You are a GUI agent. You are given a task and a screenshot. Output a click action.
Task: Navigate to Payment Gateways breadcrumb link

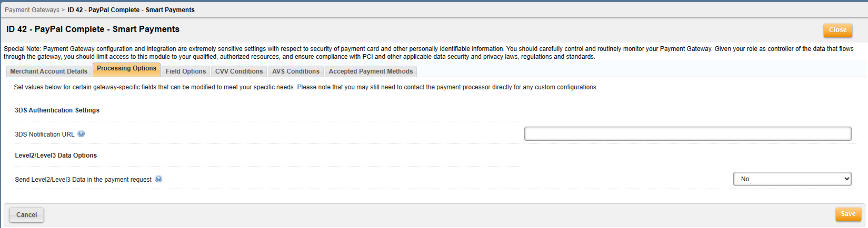pyautogui.click(x=32, y=10)
